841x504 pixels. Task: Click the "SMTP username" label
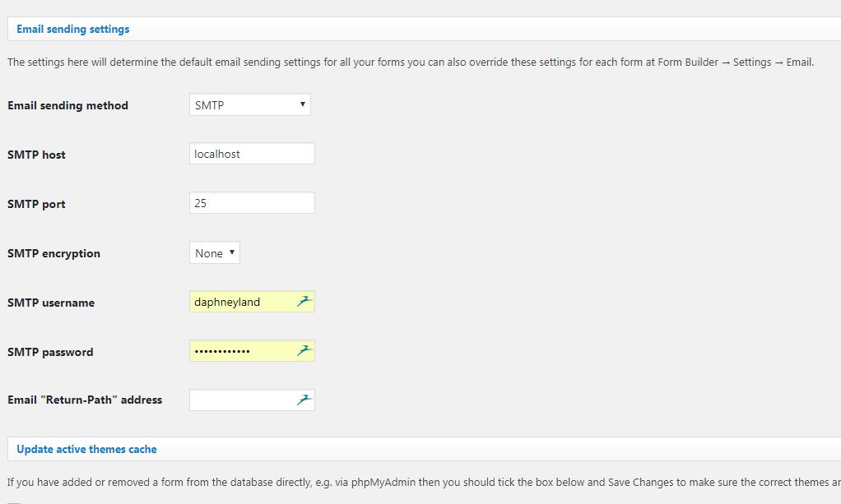point(51,303)
